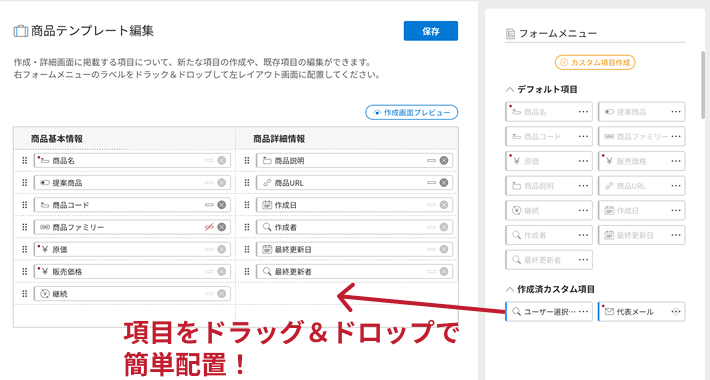Open options menu of default 継続 item
The image size is (710, 380).
click(583, 210)
